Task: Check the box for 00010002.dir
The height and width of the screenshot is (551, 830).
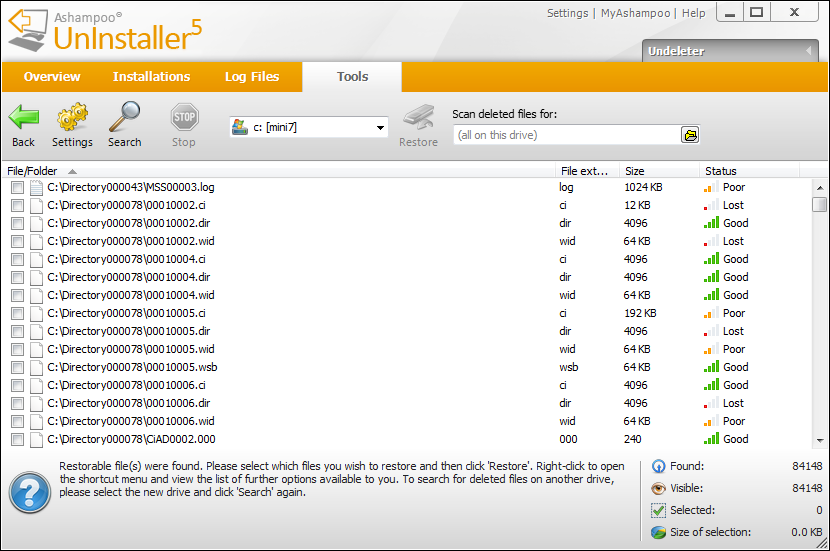Action: click(x=17, y=223)
